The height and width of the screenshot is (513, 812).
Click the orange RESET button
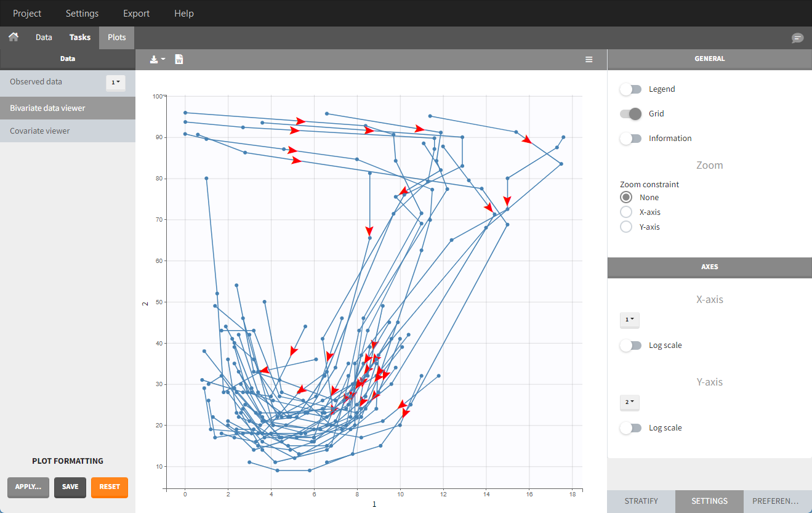110,487
